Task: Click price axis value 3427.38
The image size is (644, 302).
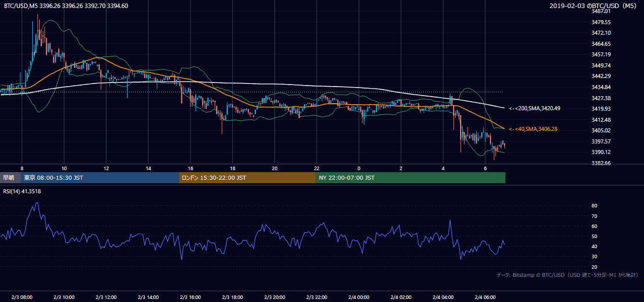Action: pos(601,98)
